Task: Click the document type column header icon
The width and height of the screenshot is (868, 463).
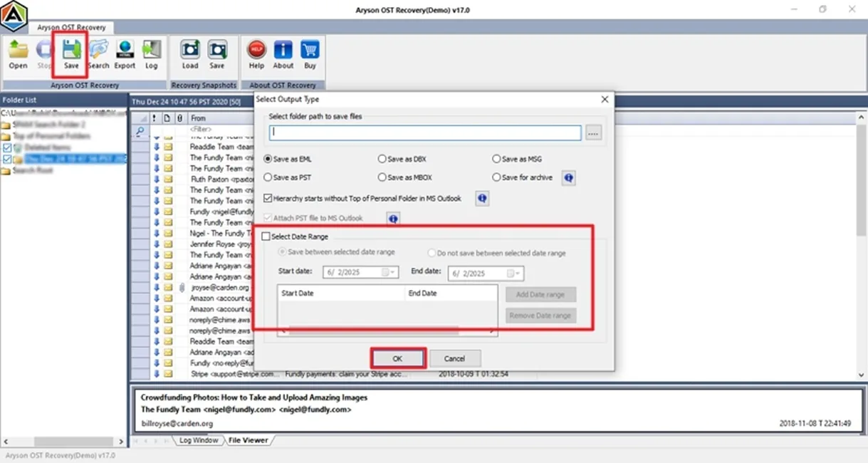Action: tap(167, 118)
